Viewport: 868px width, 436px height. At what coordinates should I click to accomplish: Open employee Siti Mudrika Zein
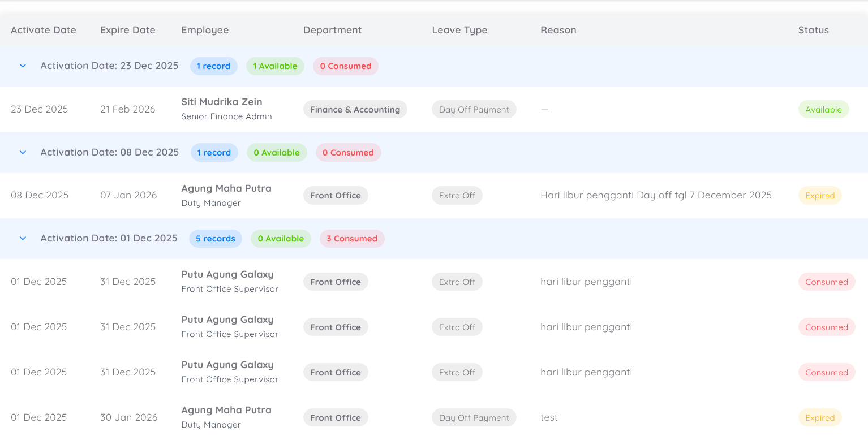pos(221,102)
